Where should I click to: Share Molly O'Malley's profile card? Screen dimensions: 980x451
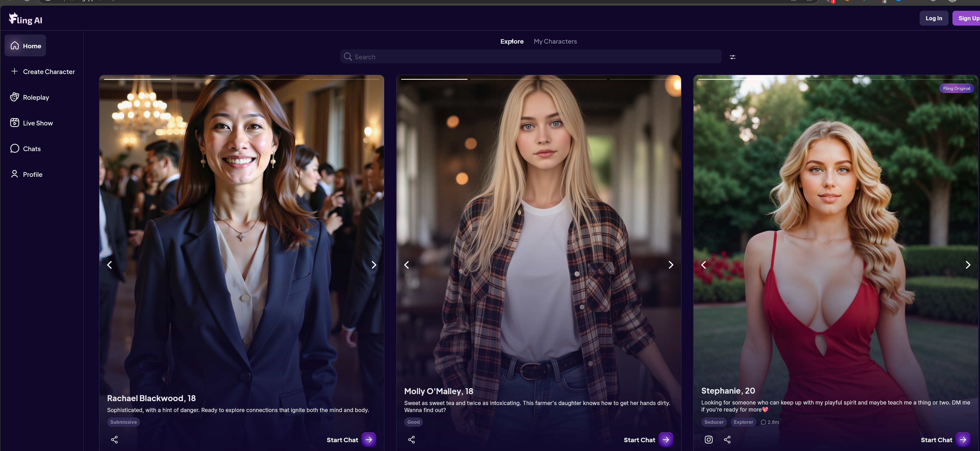(x=411, y=440)
